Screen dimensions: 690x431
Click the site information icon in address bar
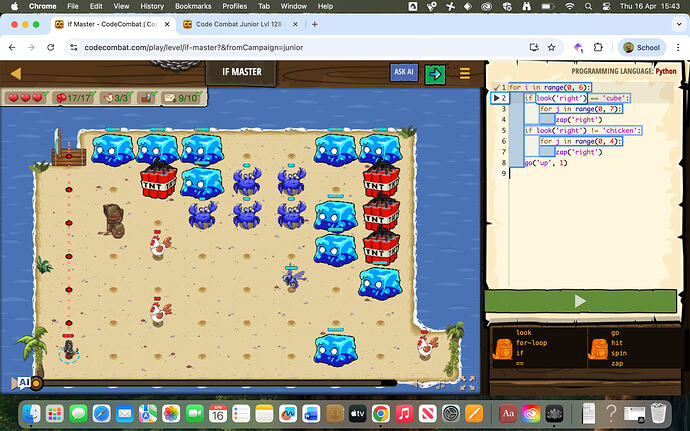point(73,47)
